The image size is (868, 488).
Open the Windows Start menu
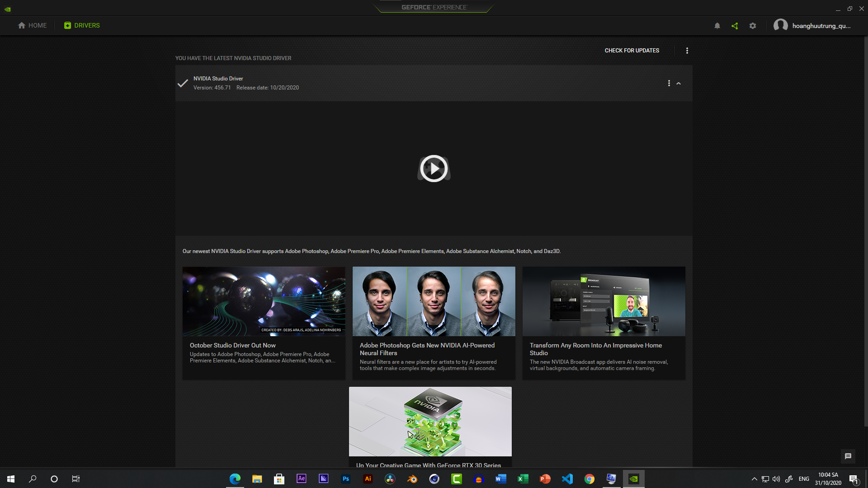click(11, 479)
